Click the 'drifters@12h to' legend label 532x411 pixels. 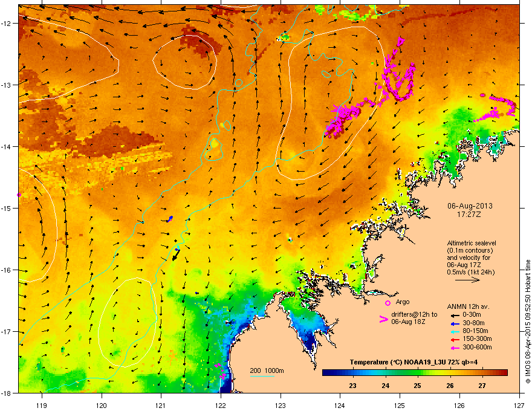click(x=414, y=315)
